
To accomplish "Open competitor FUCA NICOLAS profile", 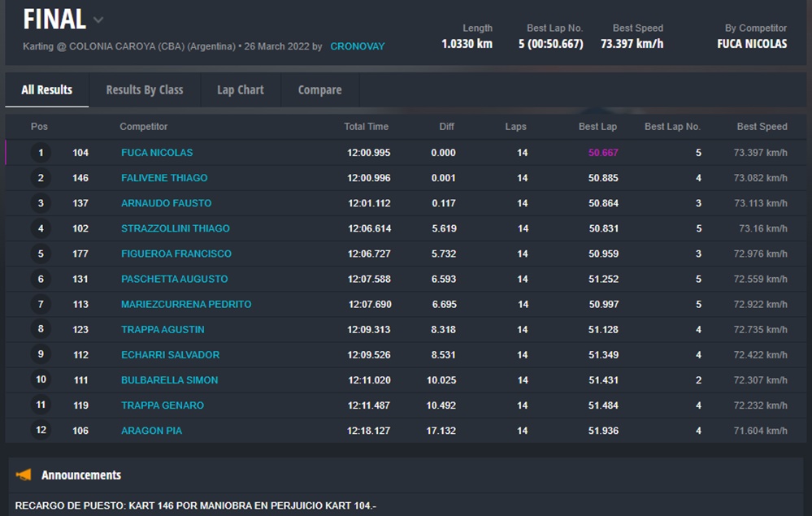I will coord(157,153).
